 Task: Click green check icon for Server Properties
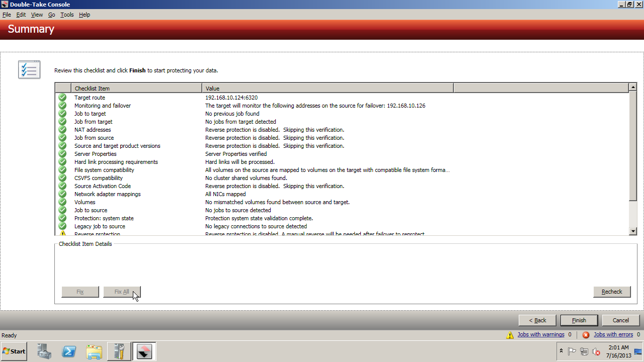[x=62, y=154]
